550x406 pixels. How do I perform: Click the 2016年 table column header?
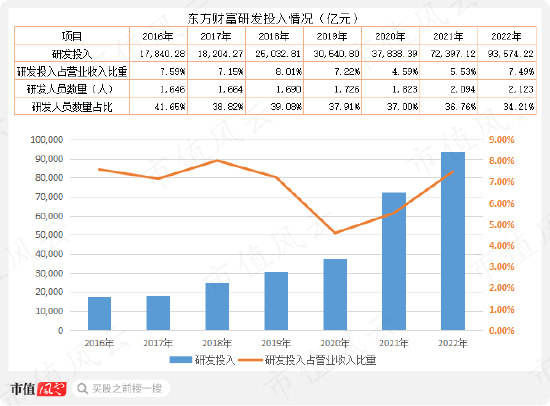pos(158,36)
